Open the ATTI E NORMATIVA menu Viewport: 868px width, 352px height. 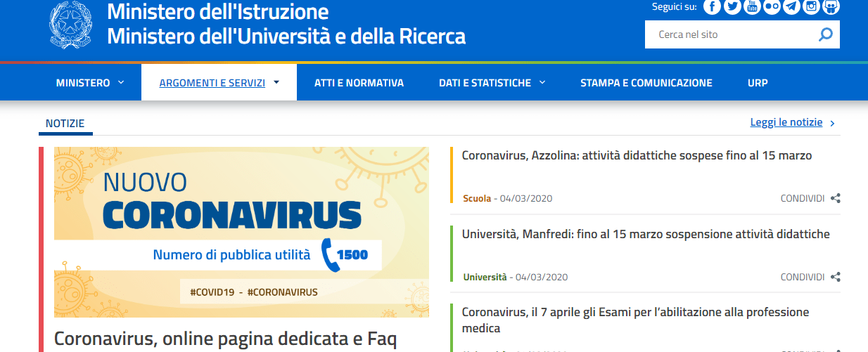(359, 83)
